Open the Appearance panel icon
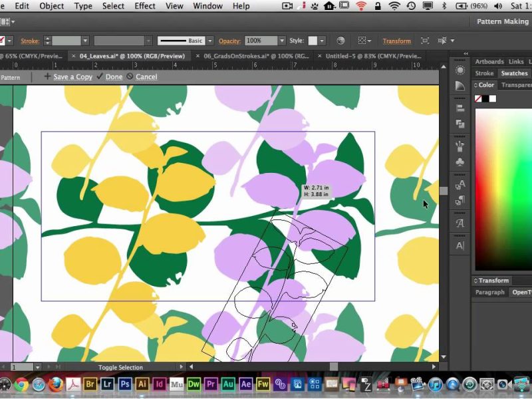This screenshot has height=399, width=532. (x=460, y=70)
